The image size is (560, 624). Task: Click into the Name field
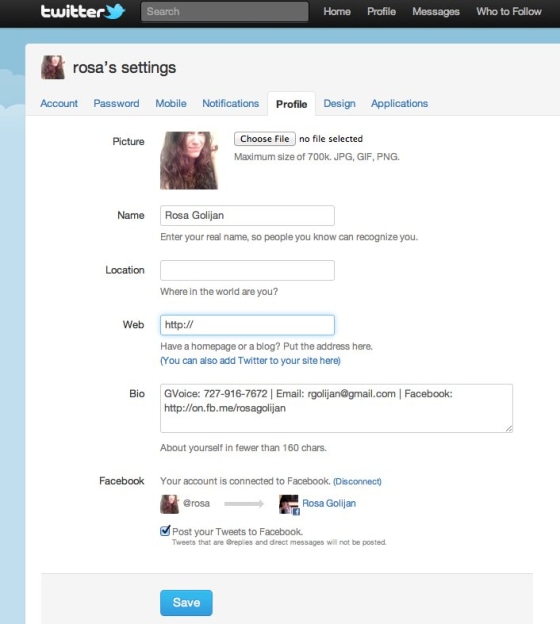247,215
